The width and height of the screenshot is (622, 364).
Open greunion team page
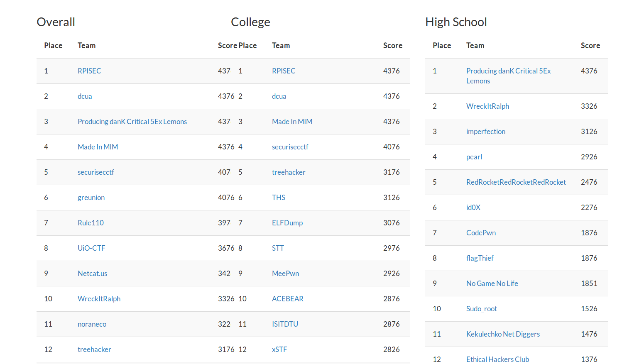pos(91,198)
